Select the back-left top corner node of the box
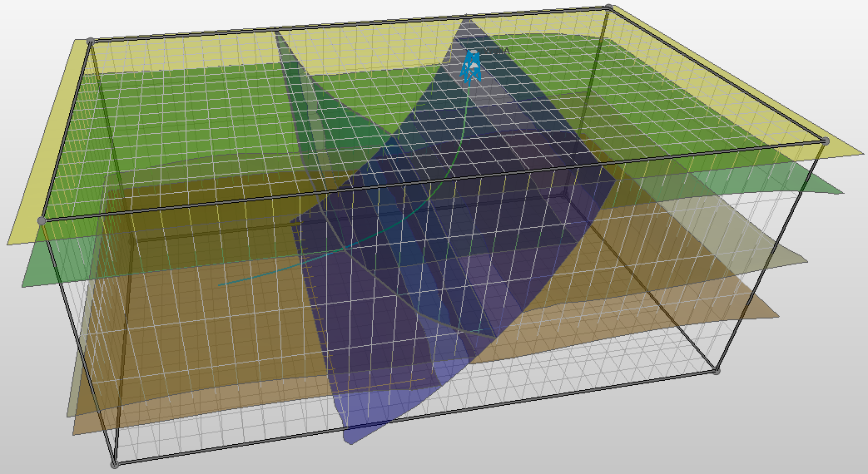This screenshot has width=868, height=474. tap(91, 41)
